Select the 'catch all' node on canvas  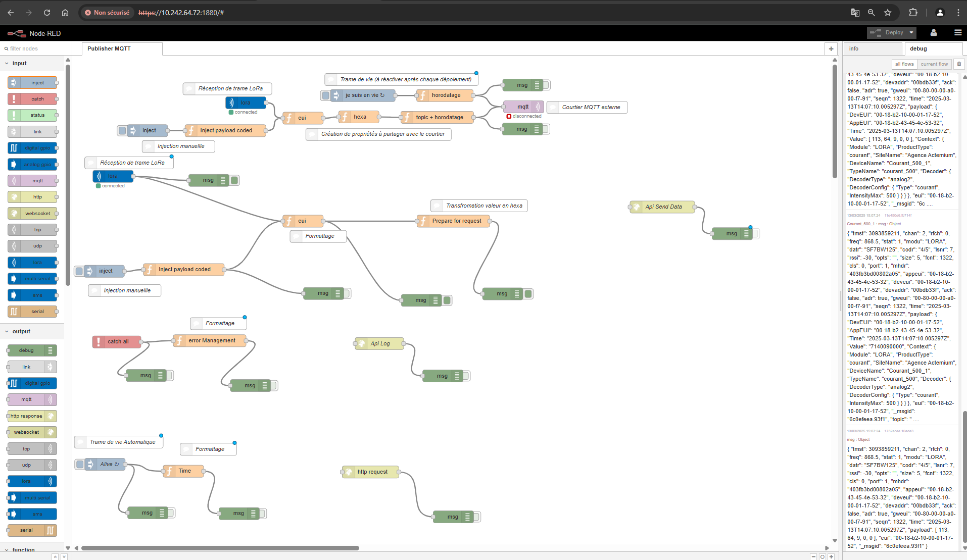pos(117,342)
